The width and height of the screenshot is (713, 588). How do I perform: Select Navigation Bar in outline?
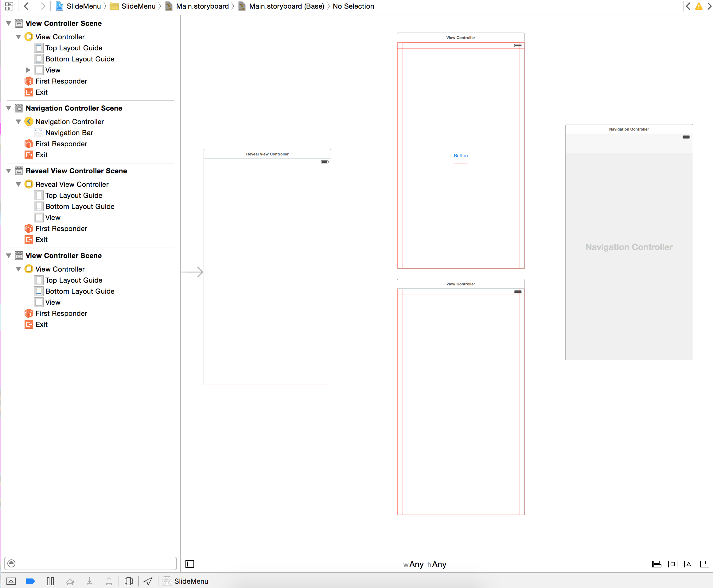[69, 133]
